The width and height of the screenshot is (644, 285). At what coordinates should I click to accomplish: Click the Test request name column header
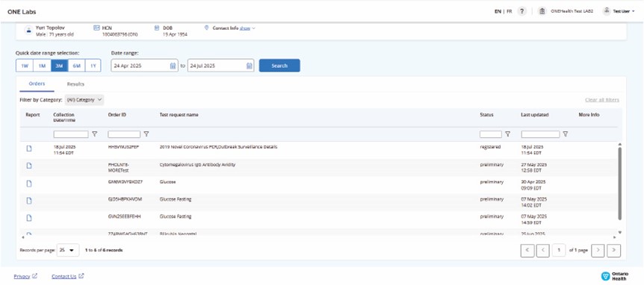point(179,115)
